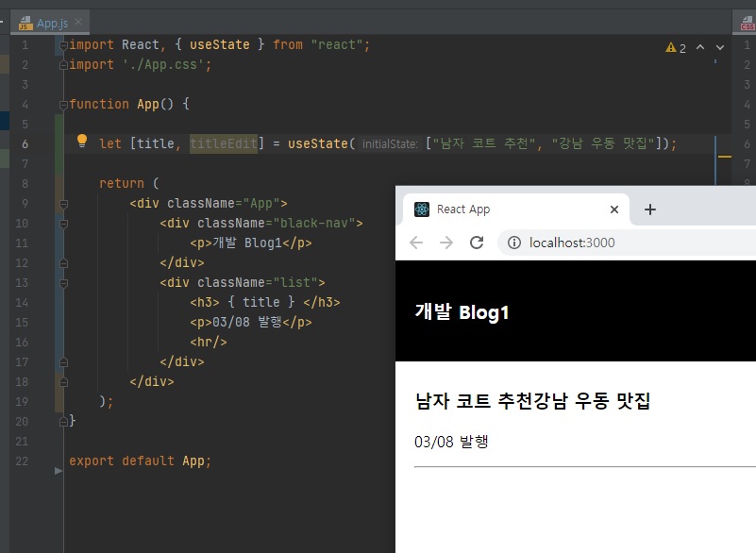This screenshot has width=756, height=553.
Task: Click the localhost:3000 address bar
Action: pos(572,243)
